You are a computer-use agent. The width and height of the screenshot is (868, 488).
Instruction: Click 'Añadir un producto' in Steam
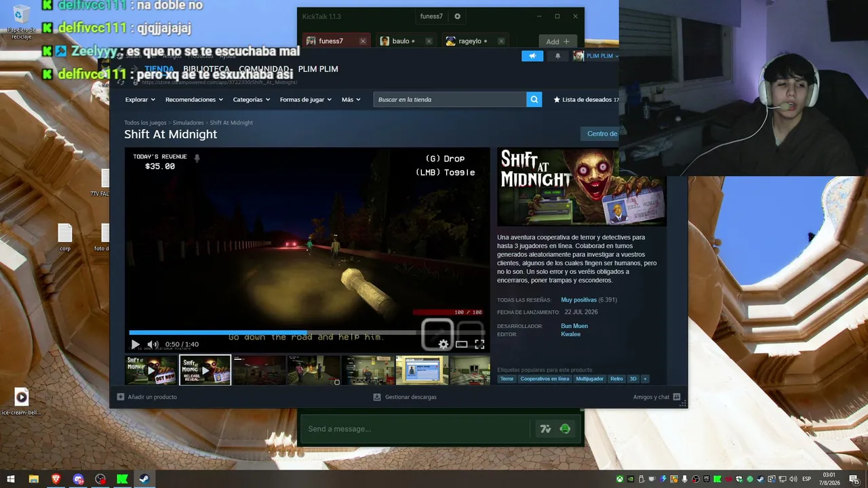tap(147, 397)
